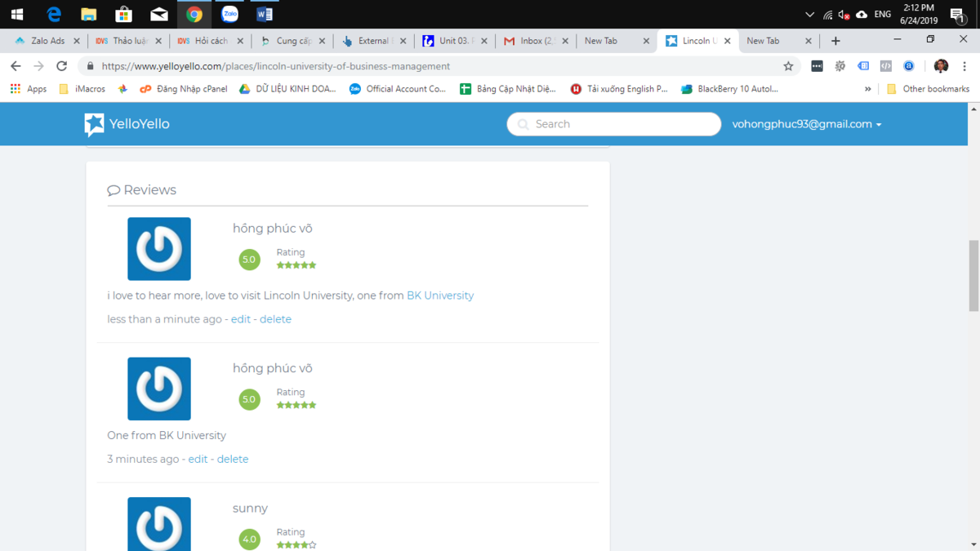This screenshot has width=980, height=551.
Task: Close the Lincoln University tab
Action: [x=728, y=41]
